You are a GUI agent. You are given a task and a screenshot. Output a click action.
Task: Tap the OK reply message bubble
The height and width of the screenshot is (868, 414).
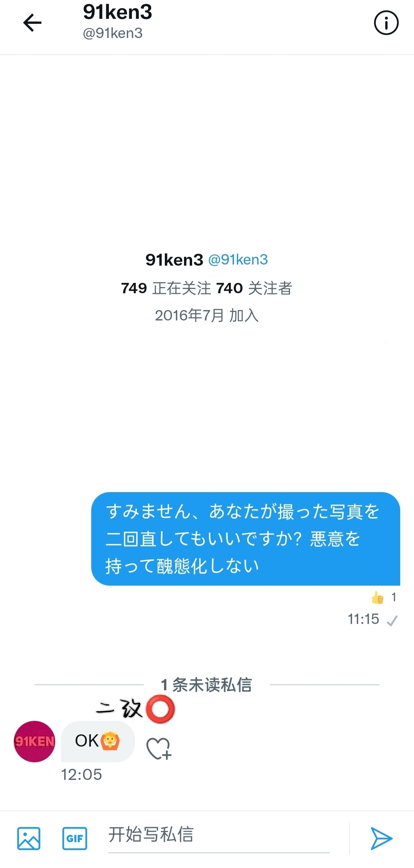(98, 741)
